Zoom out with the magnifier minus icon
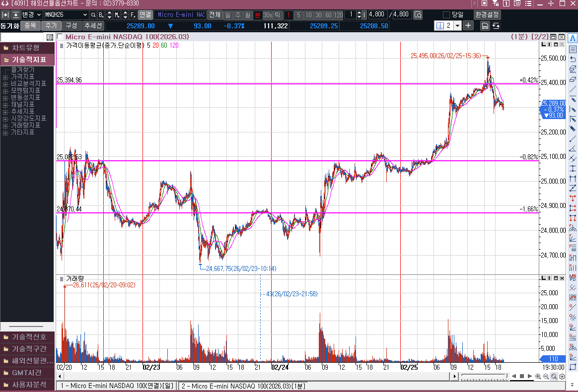Image resolution: width=578 pixels, height=392 pixels. 546,377
